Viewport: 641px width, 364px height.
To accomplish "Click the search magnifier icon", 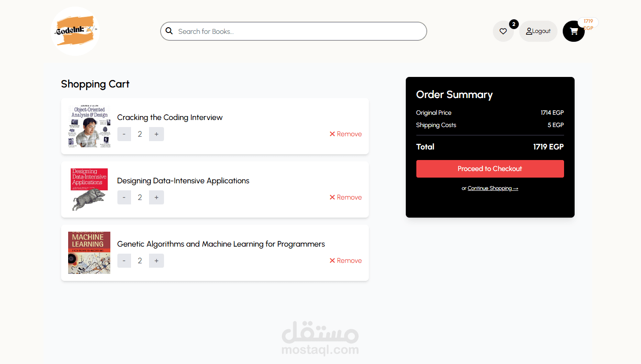I will [169, 31].
